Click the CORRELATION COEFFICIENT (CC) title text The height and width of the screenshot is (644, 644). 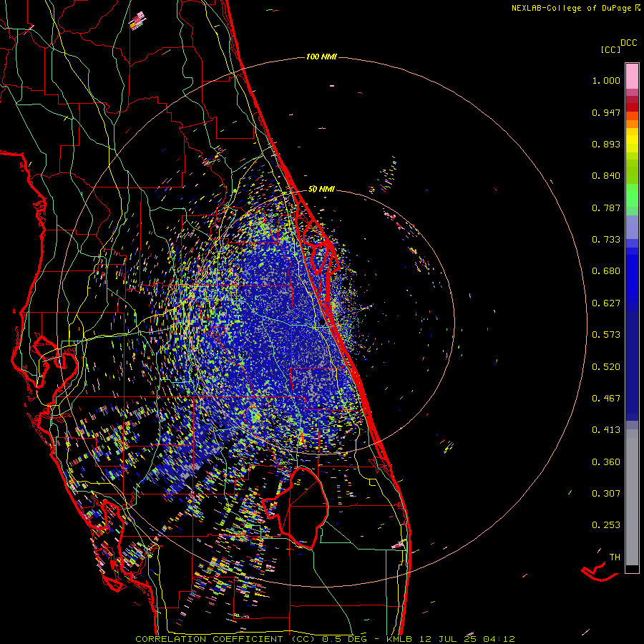(x=225, y=639)
